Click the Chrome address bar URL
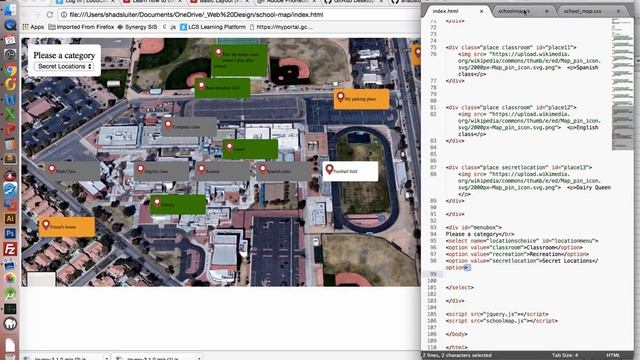 (196, 15)
